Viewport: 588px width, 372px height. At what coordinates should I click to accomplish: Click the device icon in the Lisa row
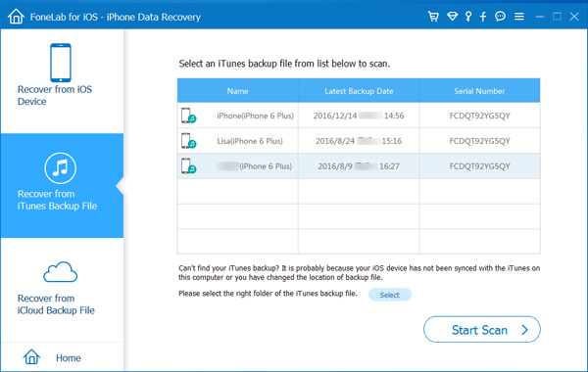188,141
